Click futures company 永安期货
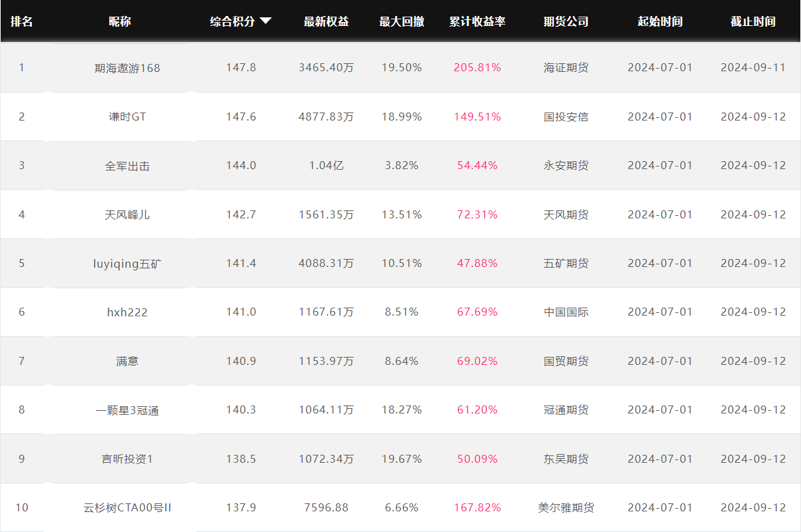This screenshot has width=801, height=532. (x=566, y=166)
